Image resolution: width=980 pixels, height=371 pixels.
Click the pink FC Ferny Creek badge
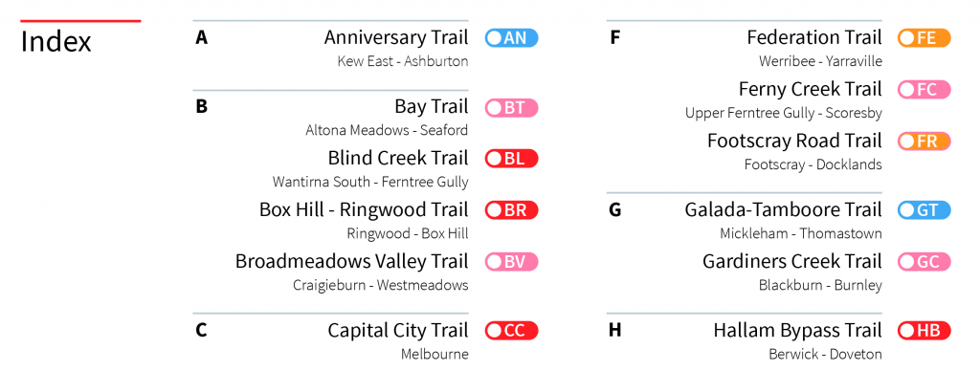(924, 89)
